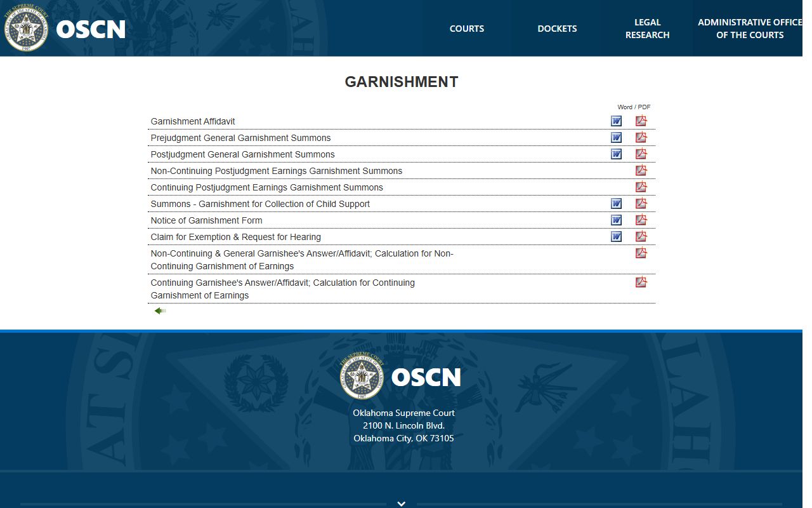Open PDF for Continuing Garnishee's Answer/Affidavit
Image resolution: width=812 pixels, height=508 pixels.
641,282
